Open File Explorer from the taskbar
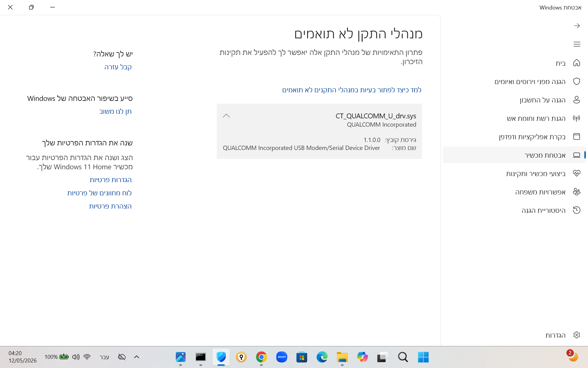Screen dimensions: 588x368 (342, 357)
